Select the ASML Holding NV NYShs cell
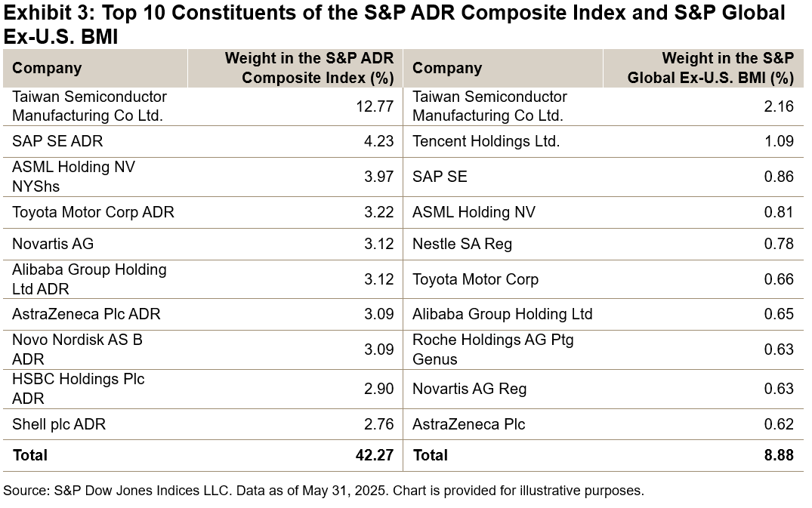Screen dimensions: 812x508 [x=73, y=177]
